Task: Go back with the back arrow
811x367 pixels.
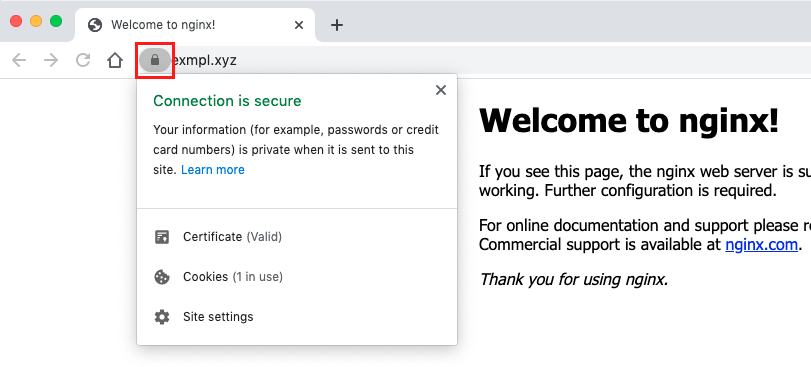Action: [19, 60]
